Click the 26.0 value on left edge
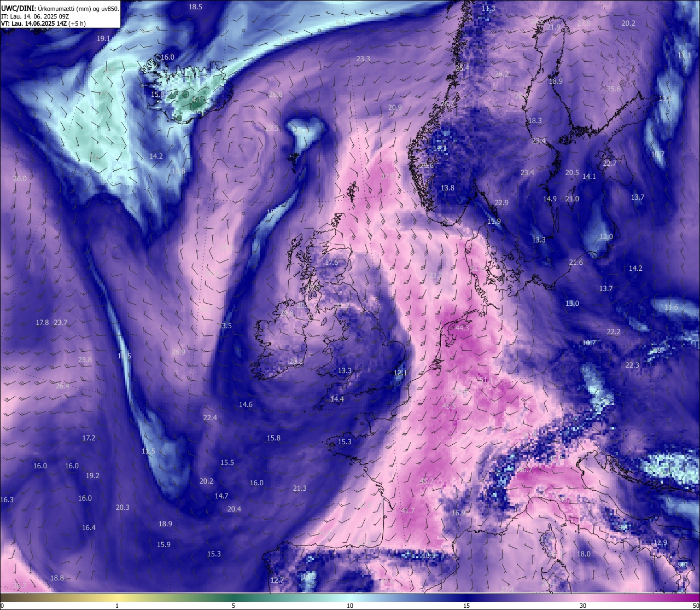This screenshot has width=700, height=610. [20, 178]
